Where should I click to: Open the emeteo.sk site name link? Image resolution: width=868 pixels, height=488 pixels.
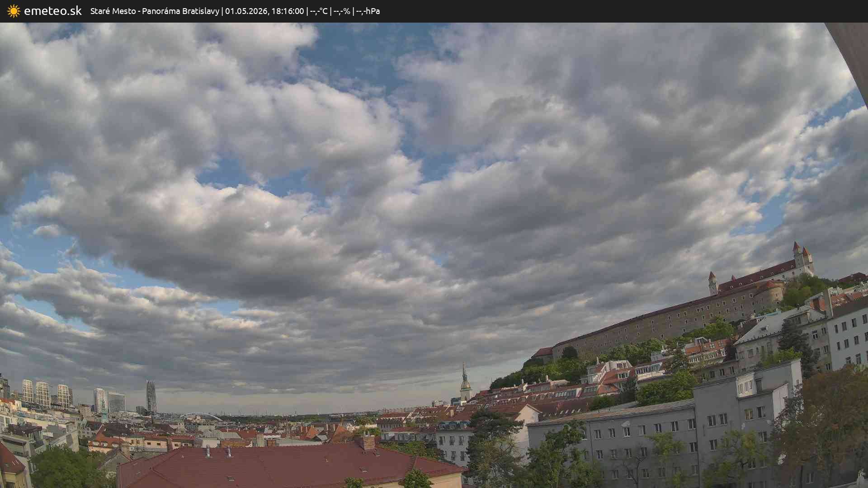point(53,11)
